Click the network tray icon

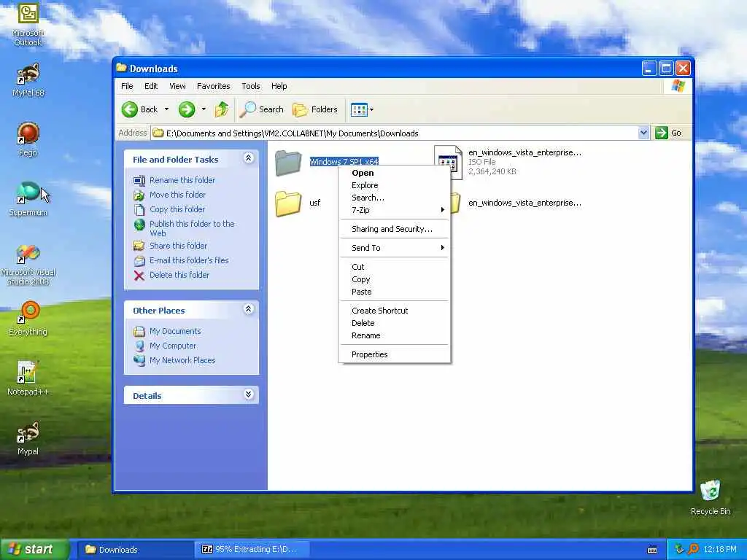[679, 550]
